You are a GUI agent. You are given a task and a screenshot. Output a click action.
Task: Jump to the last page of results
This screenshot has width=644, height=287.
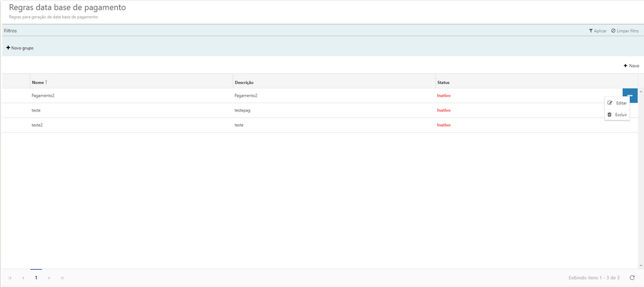point(62,278)
